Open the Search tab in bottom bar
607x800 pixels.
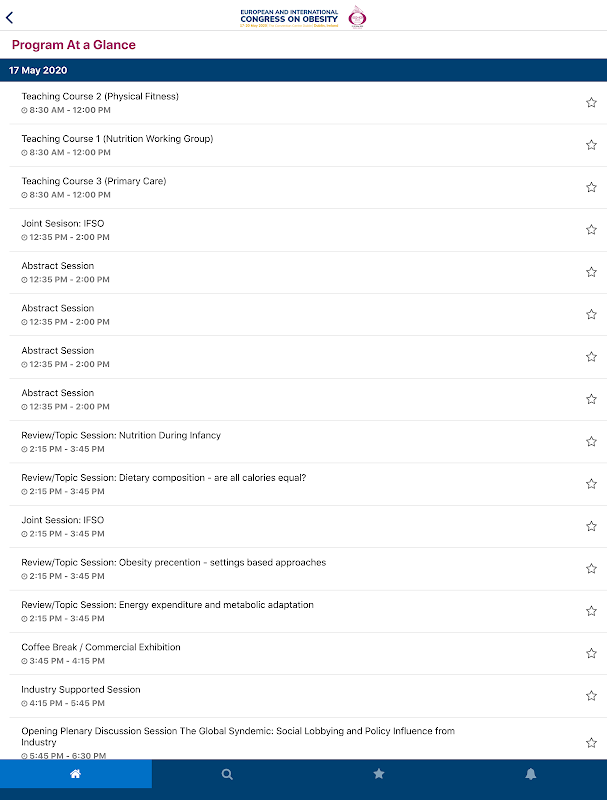(x=227, y=774)
